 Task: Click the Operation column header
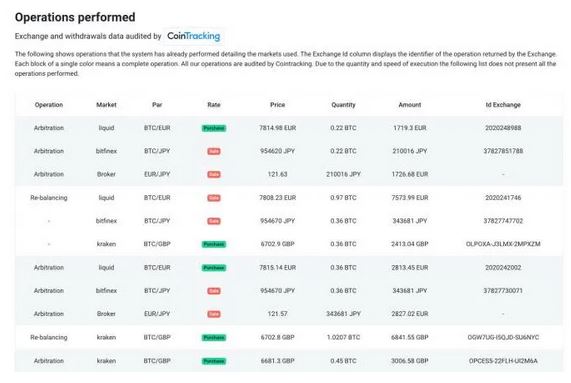click(49, 105)
